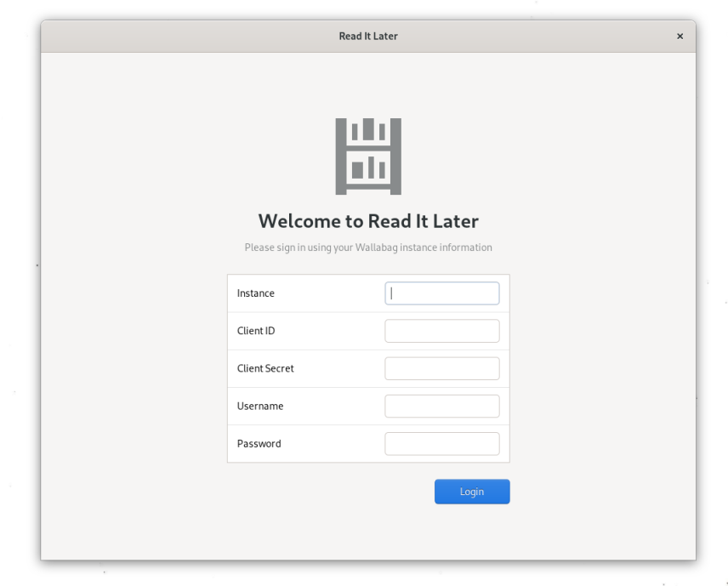
Task: Click the 'Username' label
Action: point(260,406)
